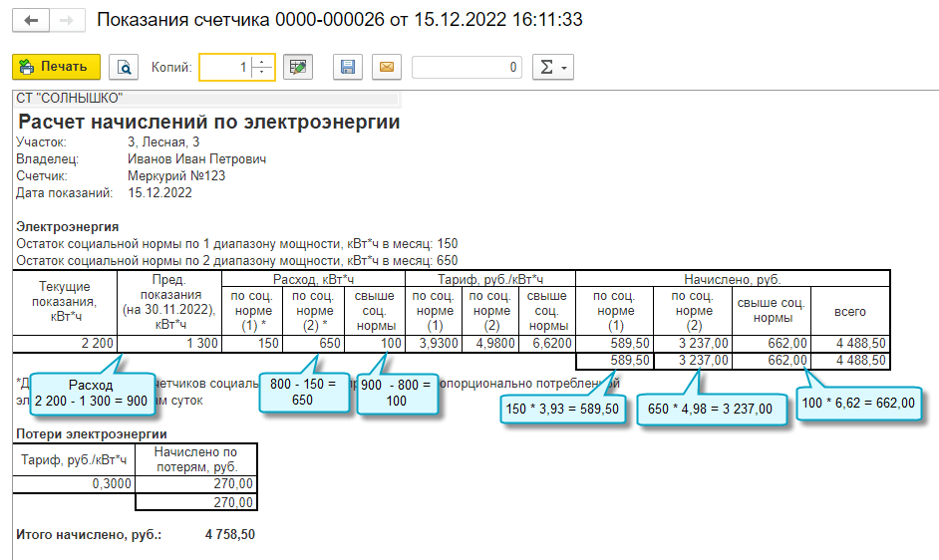
Task: Select the Потери электроэнергии heading
Action: pos(92,433)
